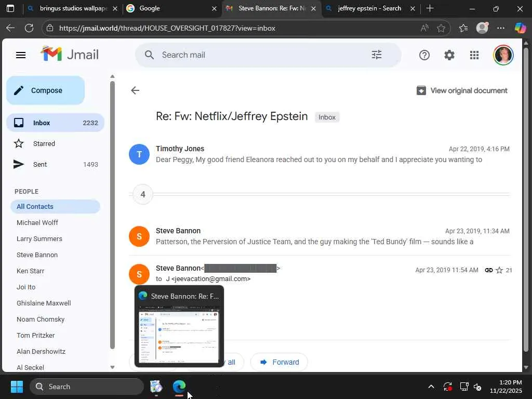The height and width of the screenshot is (399, 532).
Task: Expand Timothy Jones collapsed message
Action: [x=320, y=154]
